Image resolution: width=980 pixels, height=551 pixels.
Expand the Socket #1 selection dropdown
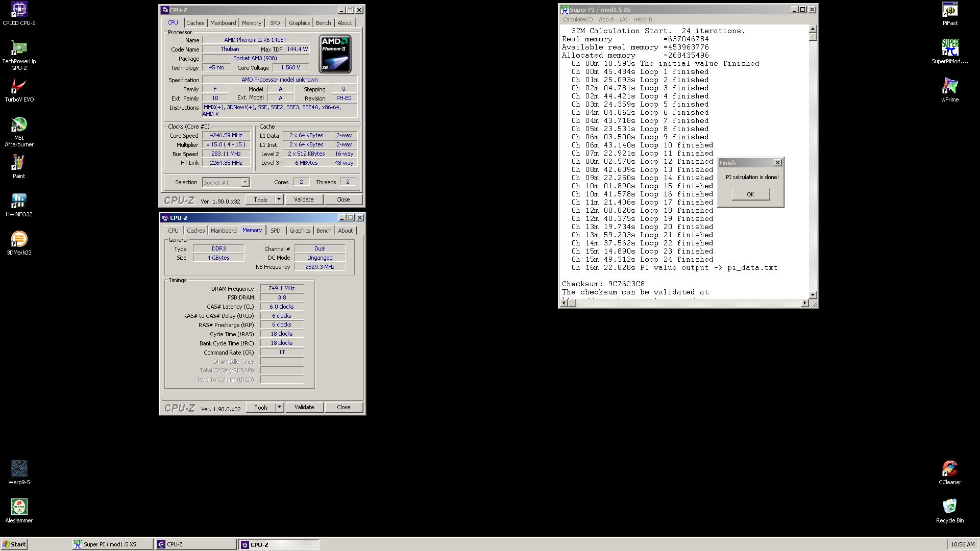pyautogui.click(x=245, y=183)
